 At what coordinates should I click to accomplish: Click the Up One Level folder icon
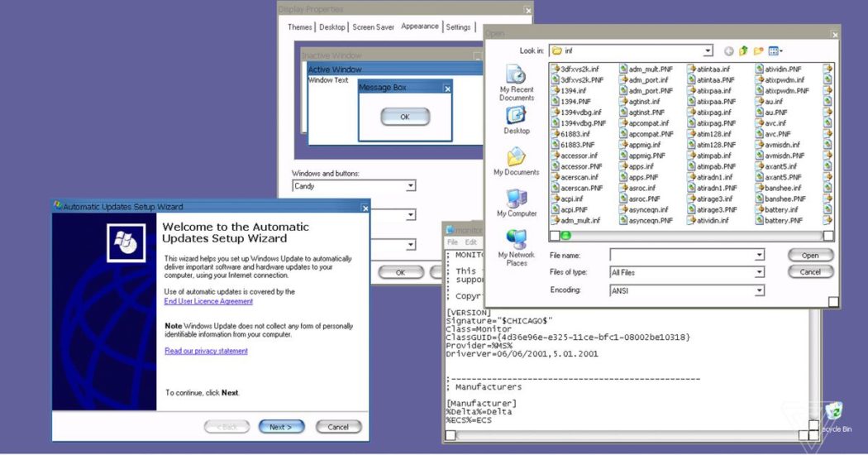(743, 51)
